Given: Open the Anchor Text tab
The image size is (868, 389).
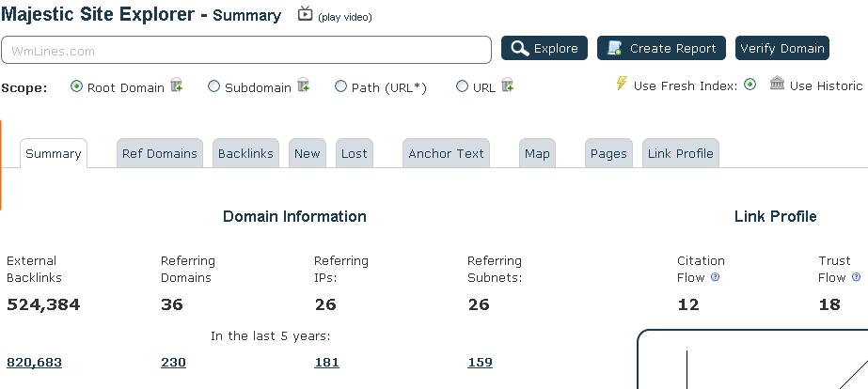Looking at the screenshot, I should click(446, 153).
